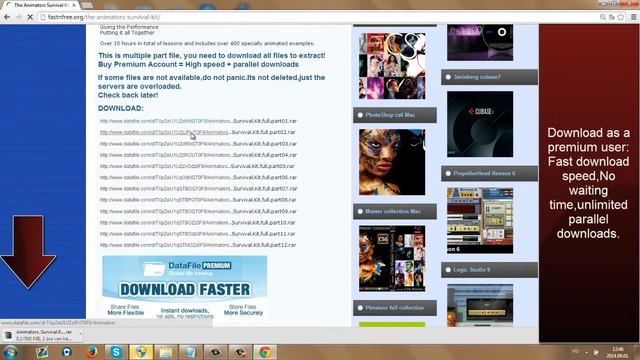Open the Survival.Kit.full.part10.rar link
Image resolution: width=640 pixels, height=360 pixels.
(x=197, y=222)
